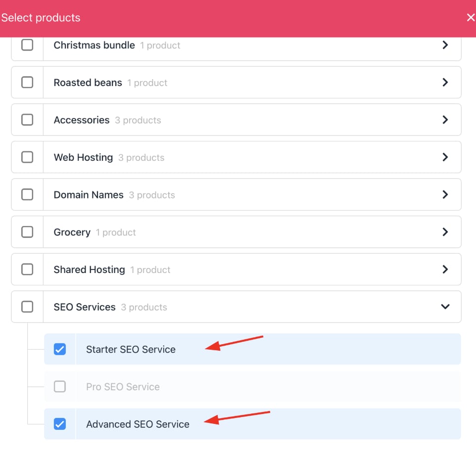Click the Roasted beans label
The width and height of the screenshot is (476, 458).
tap(88, 83)
